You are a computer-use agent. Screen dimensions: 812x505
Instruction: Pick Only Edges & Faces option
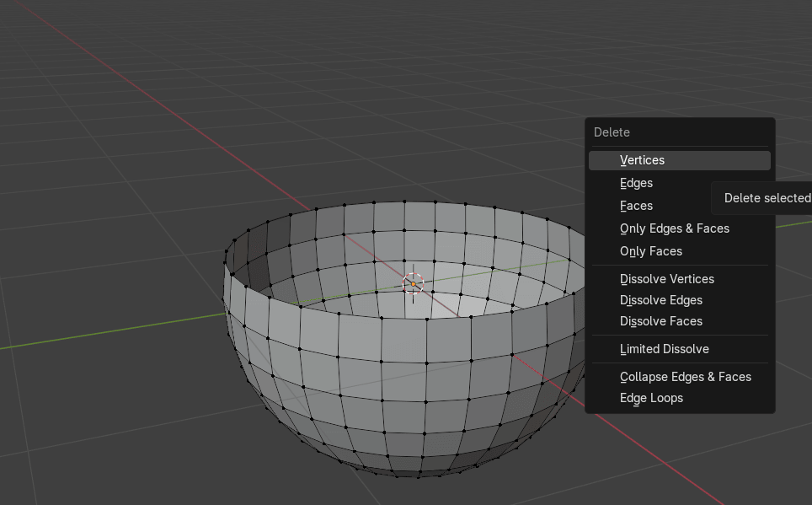[674, 228]
